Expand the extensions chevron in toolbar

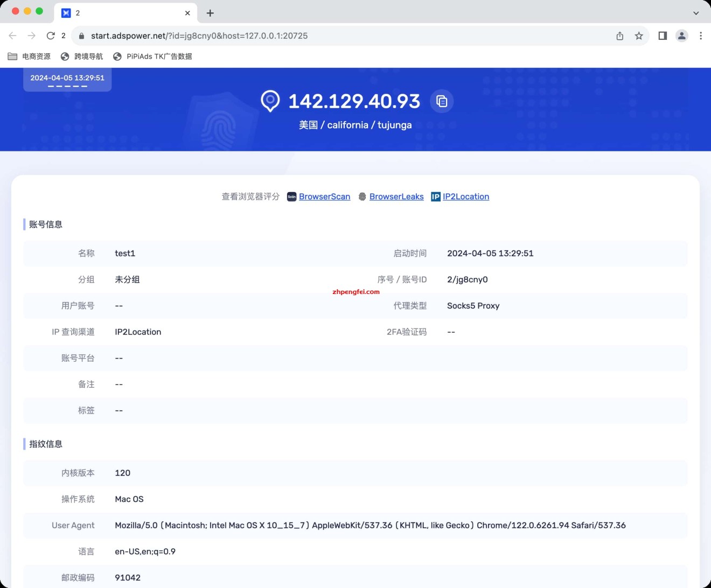(x=696, y=12)
